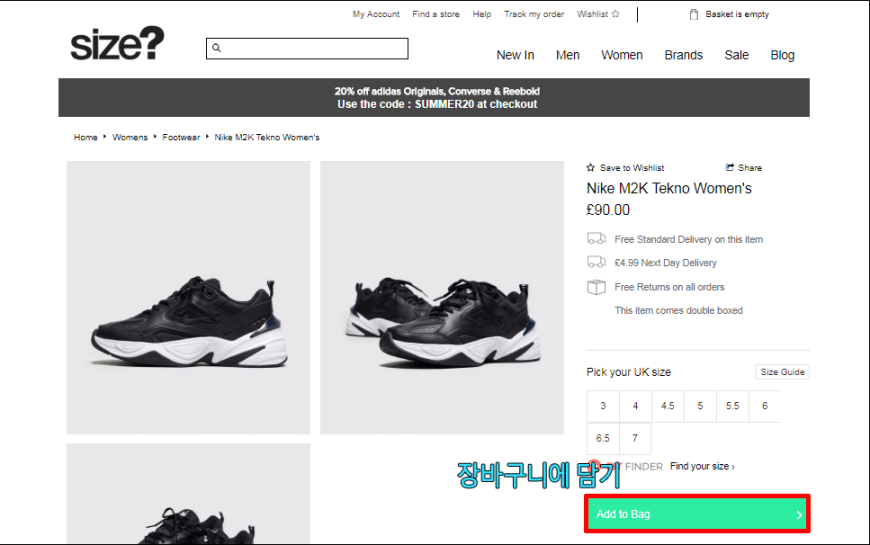This screenshot has height=545, width=870.
Task: Focus the search input field
Action: (307, 49)
